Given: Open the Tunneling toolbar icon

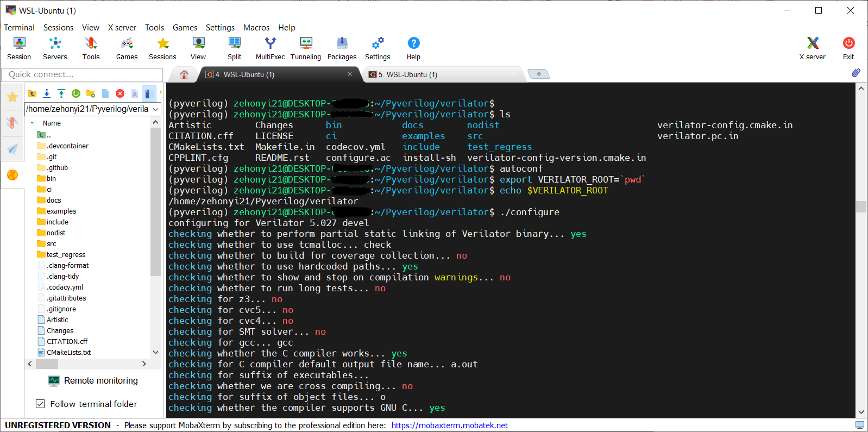Looking at the screenshot, I should point(306,48).
